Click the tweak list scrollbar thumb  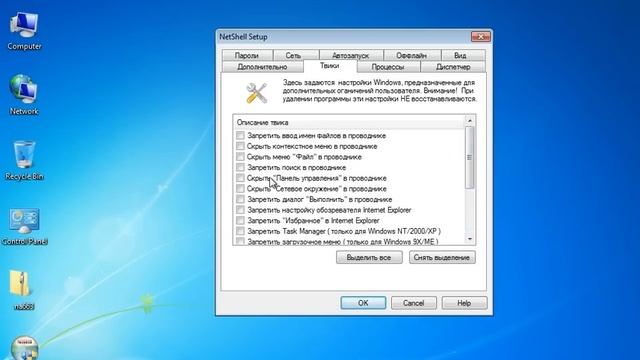click(469, 158)
